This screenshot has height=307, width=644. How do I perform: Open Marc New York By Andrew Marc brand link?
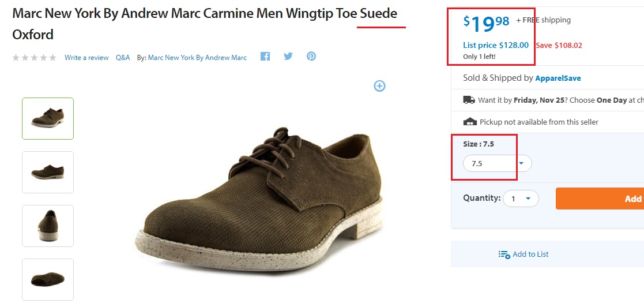[x=197, y=58]
